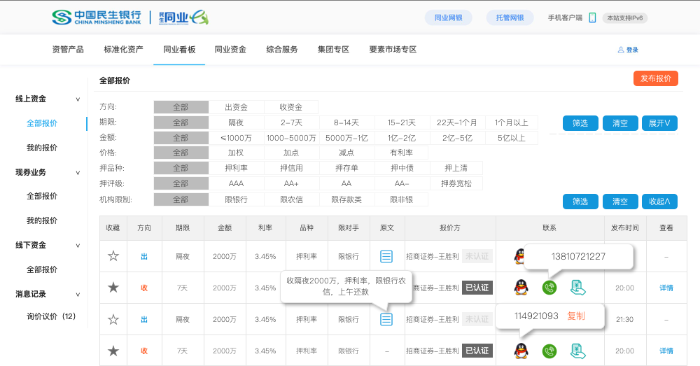700x366 pixels.
Task: Click the 展开V expand filters button
Action: 660,123
